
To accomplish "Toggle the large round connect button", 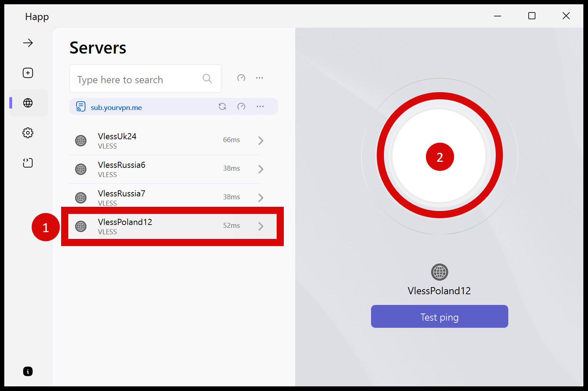I will [439, 156].
